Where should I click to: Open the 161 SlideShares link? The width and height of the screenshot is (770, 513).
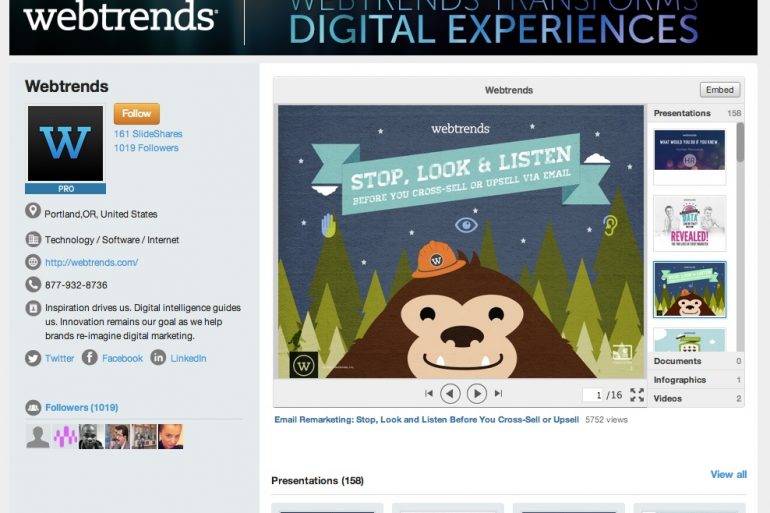(148, 134)
